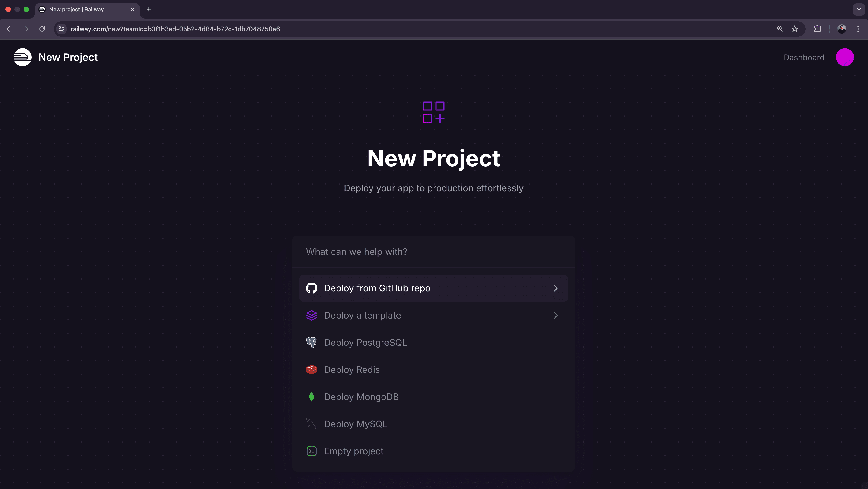Click the GitHub icon in deploy list
The width and height of the screenshot is (868, 489).
pyautogui.click(x=311, y=288)
